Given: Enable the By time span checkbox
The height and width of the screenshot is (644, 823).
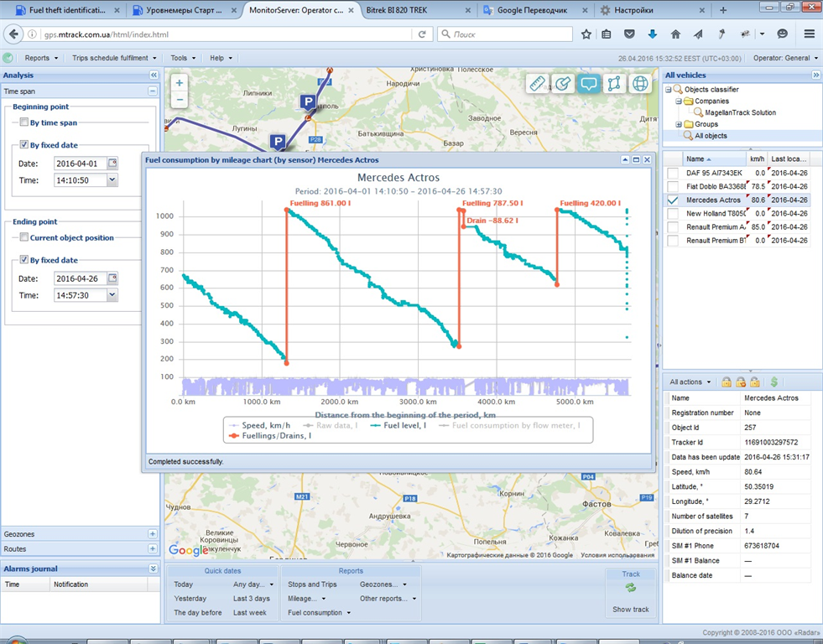Looking at the screenshot, I should (x=24, y=122).
